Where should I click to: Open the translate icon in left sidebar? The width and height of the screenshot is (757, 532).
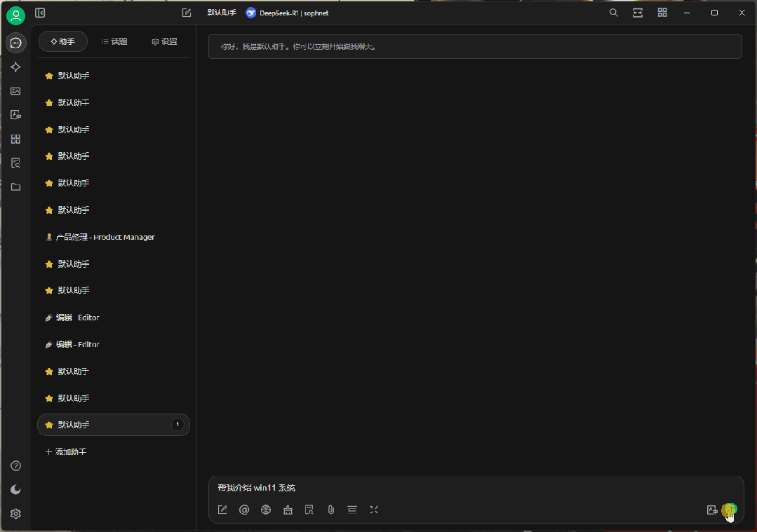click(15, 115)
